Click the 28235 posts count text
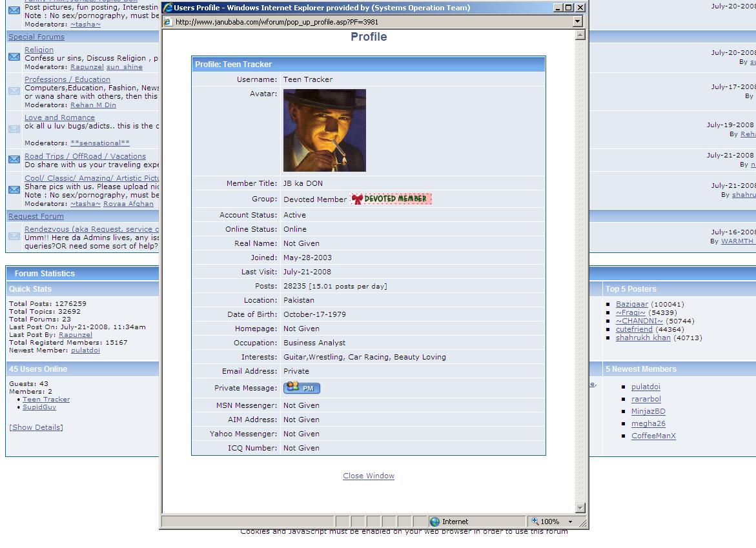This screenshot has width=756, height=548. point(294,286)
